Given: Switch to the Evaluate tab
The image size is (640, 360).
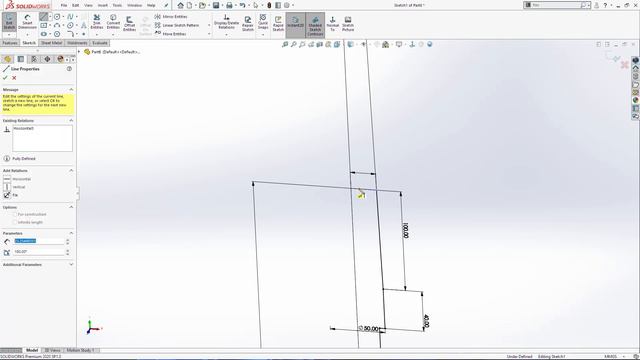Looking at the screenshot, I should click(100, 43).
